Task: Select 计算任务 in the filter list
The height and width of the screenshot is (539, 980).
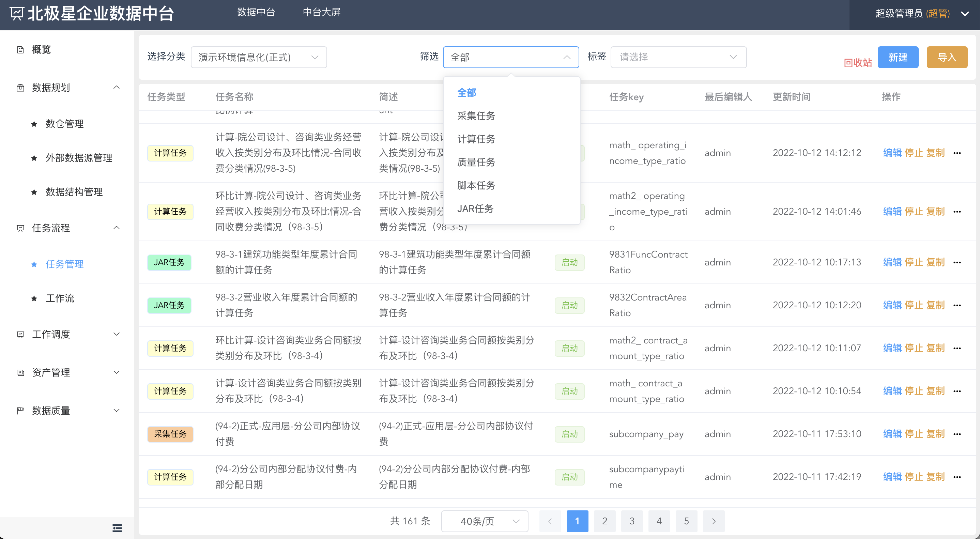Action: pos(512,139)
